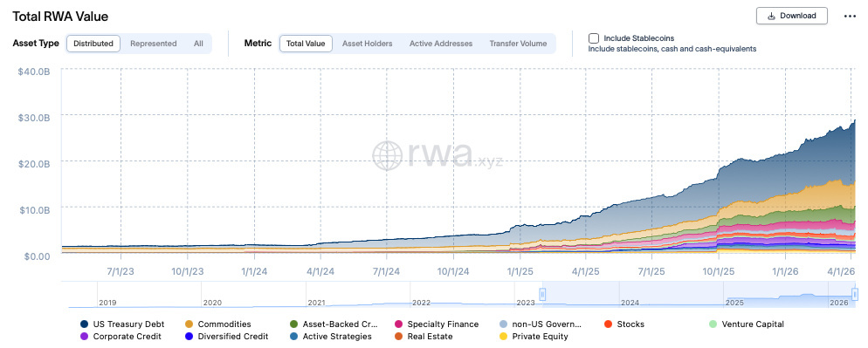Click the Total RWA Value heading
Viewport: 868px width, 348px height.
tap(60, 17)
